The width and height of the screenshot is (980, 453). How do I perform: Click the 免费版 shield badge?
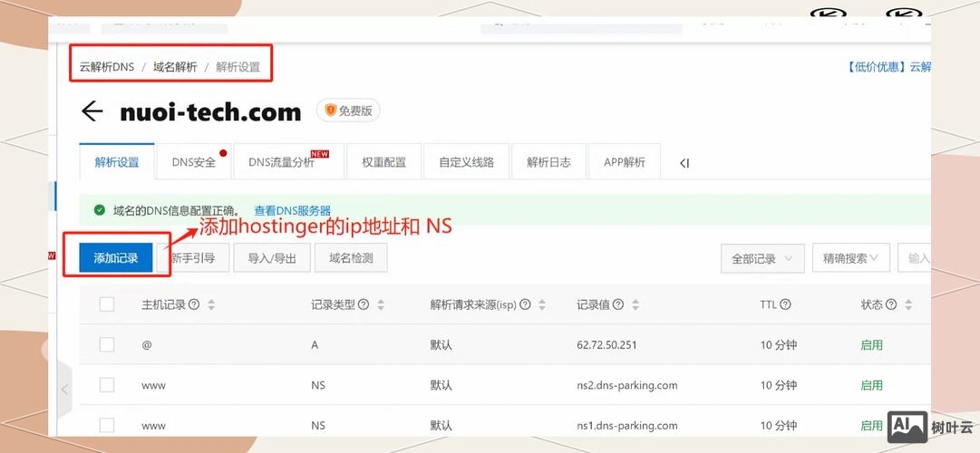coord(348,111)
